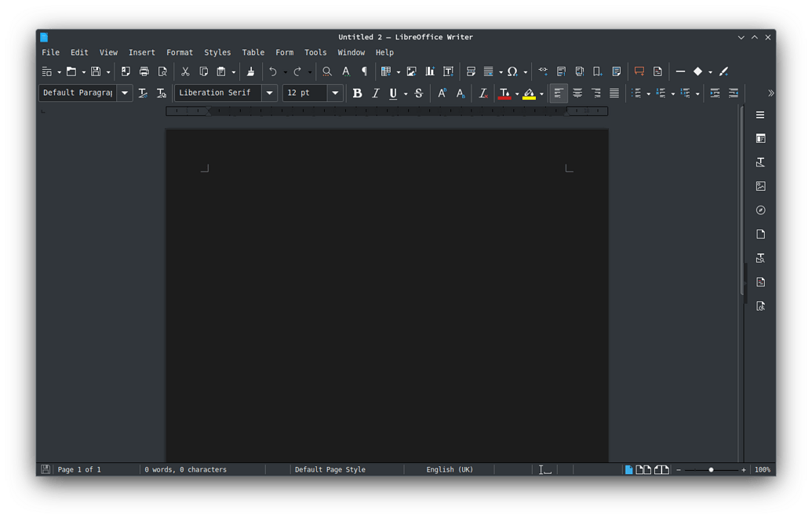Insert an image from the toolbar
812x518 pixels.
coord(411,71)
